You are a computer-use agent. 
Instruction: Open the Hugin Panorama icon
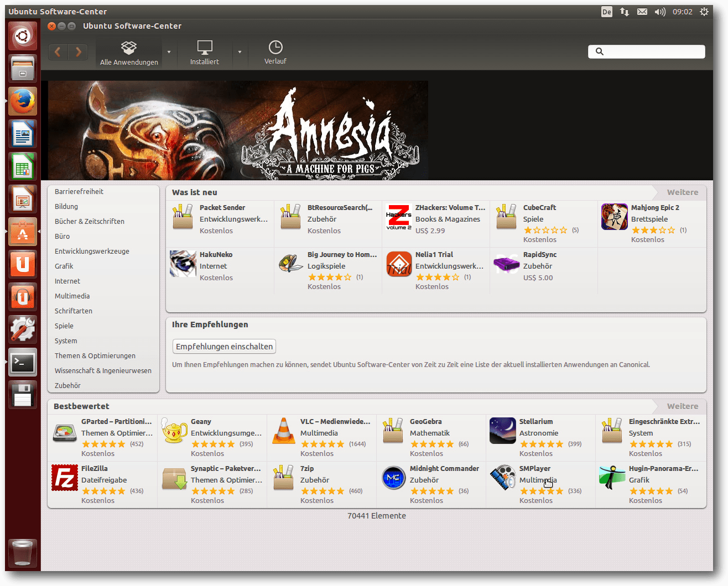coord(612,478)
